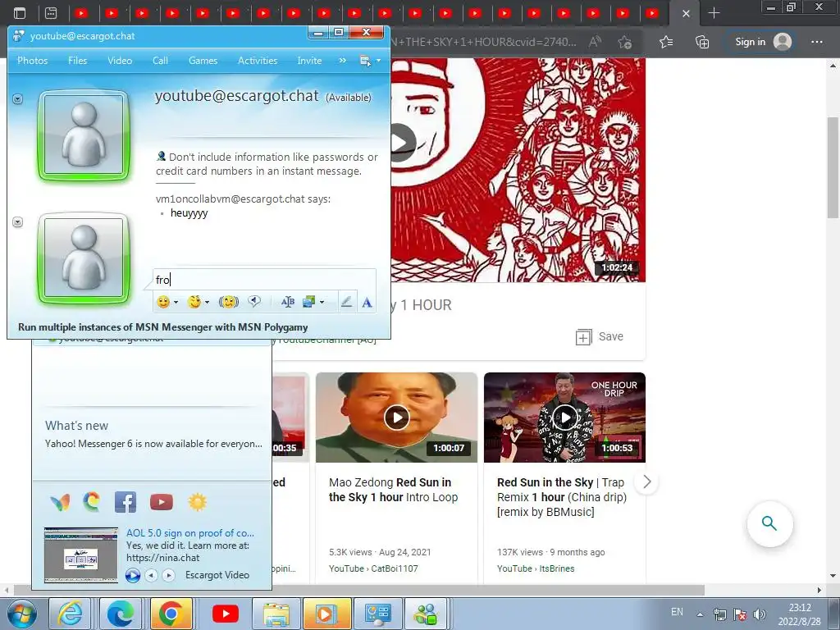Viewport: 840px width, 630px height.
Task: Open AOL 5.0 sign on proof link
Action: point(190,533)
